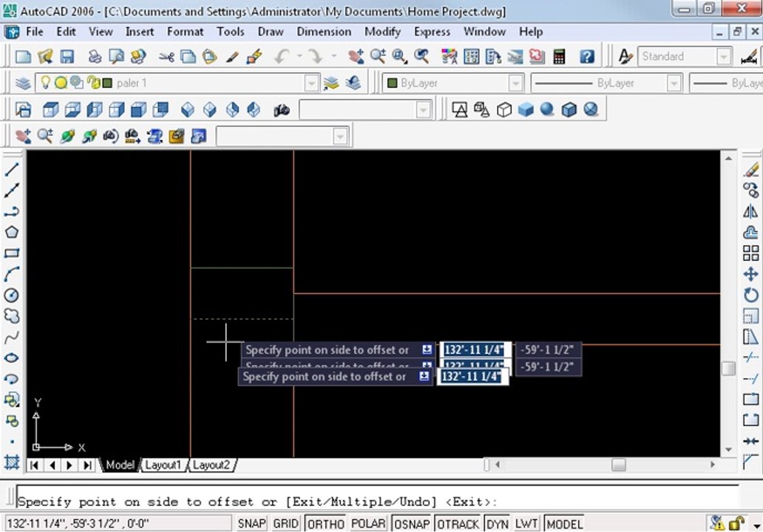Toggle OSNAP in status bar
The width and height of the screenshot is (763, 532).
[412, 524]
